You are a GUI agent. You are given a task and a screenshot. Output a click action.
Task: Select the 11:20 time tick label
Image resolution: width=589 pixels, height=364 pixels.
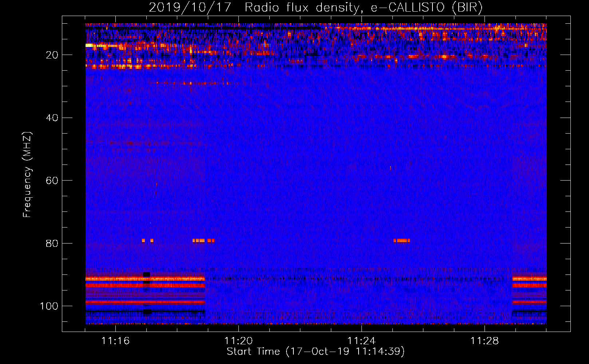(x=238, y=341)
